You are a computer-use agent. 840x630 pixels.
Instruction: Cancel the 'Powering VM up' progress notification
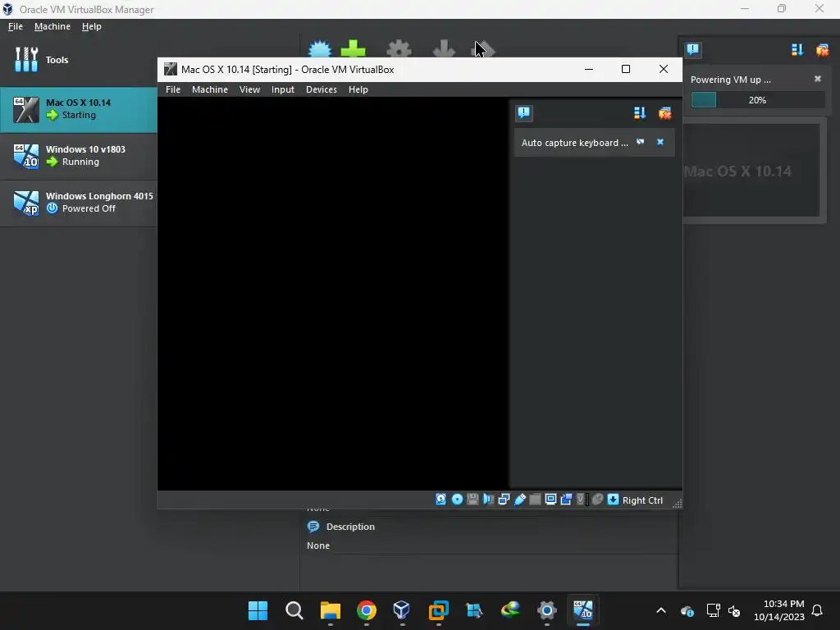818,79
